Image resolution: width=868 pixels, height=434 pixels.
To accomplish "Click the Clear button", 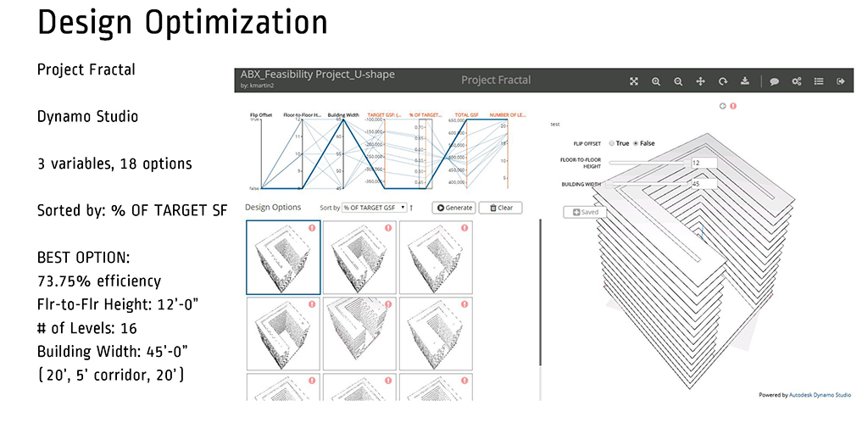I will 500,208.
